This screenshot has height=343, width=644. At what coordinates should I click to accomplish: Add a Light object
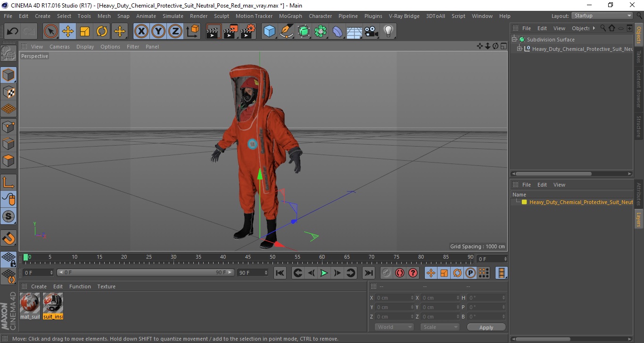pyautogui.click(x=388, y=32)
